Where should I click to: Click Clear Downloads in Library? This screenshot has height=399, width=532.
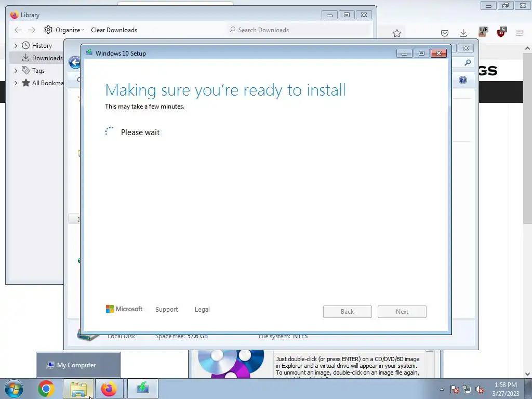(114, 30)
